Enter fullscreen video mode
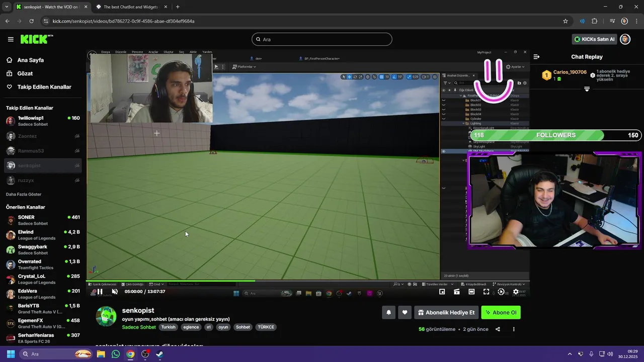The height and width of the screenshot is (362, 644). click(486, 292)
